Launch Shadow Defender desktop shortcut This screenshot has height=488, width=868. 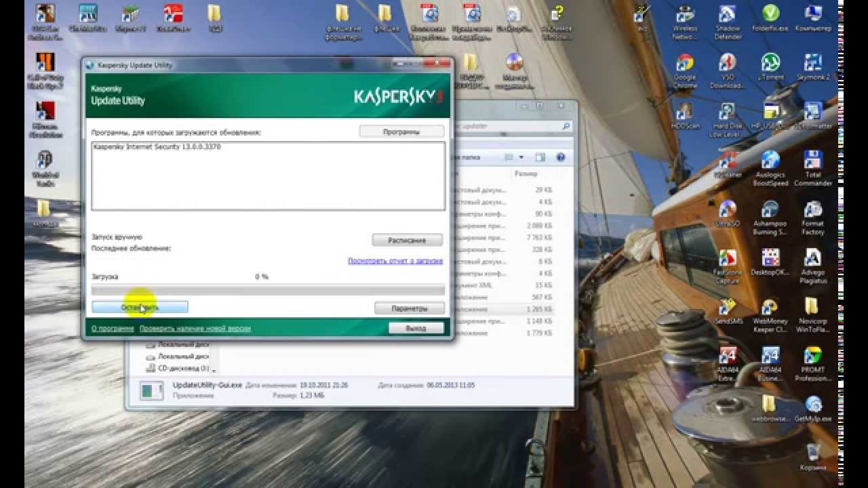click(x=728, y=22)
